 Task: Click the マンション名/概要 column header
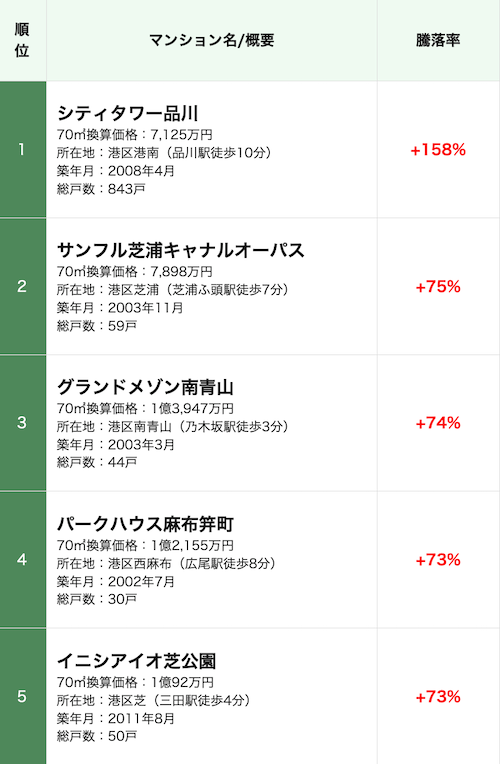pos(212,40)
